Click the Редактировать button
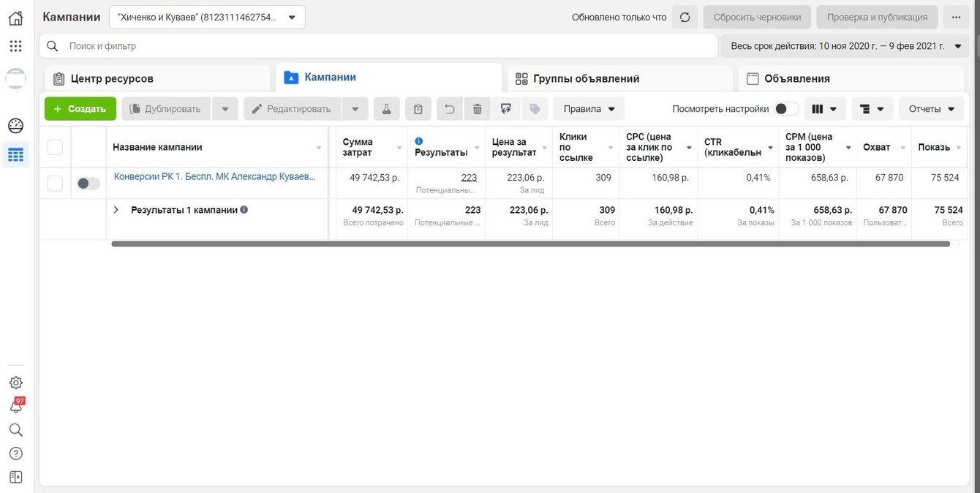The width and height of the screenshot is (980, 493). click(x=292, y=109)
